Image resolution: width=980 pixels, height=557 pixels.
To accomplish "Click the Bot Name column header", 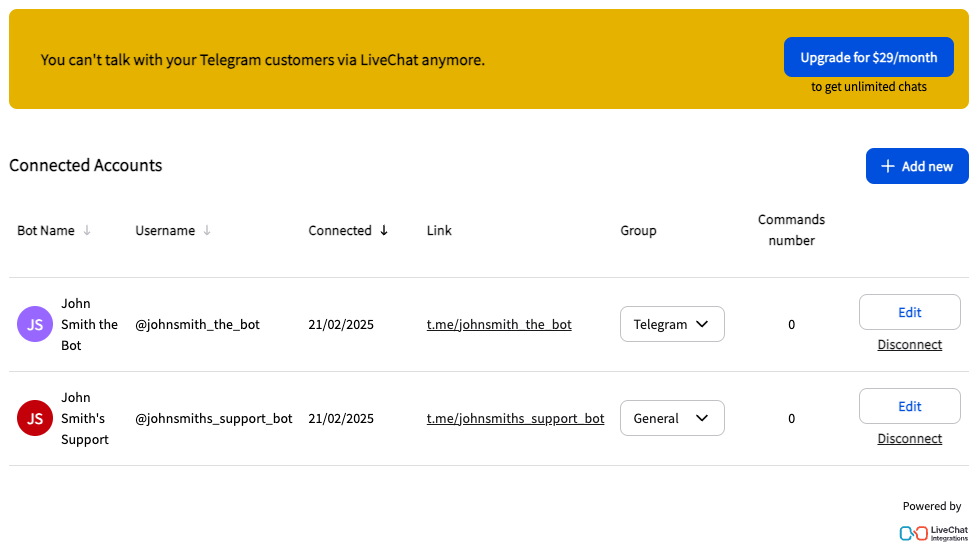I will pos(46,231).
